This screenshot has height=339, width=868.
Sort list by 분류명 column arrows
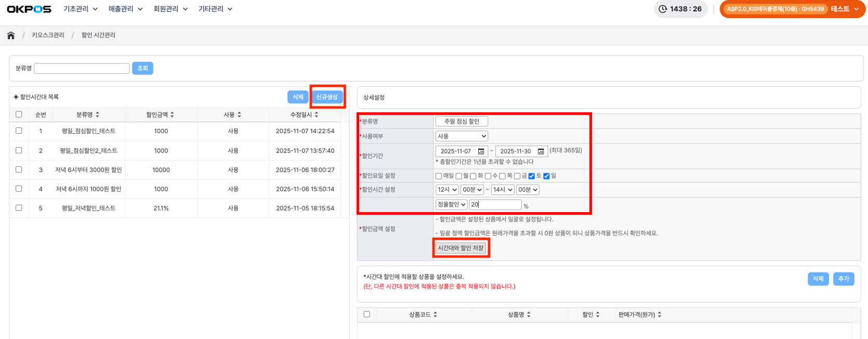coord(98,114)
